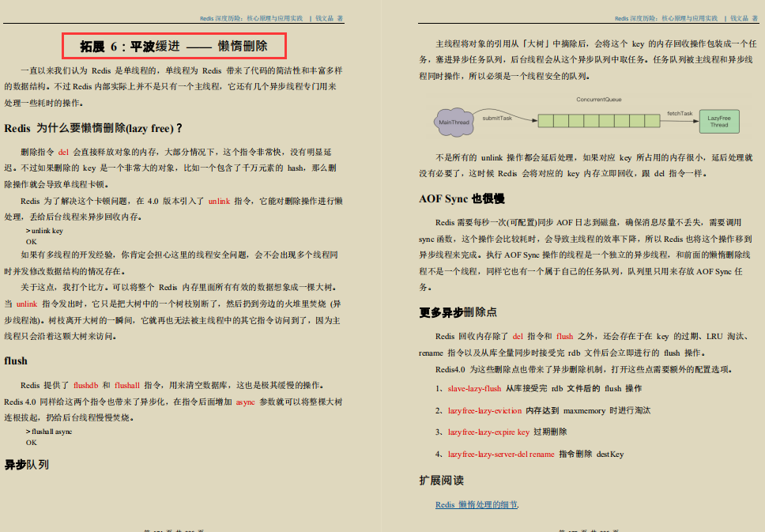The image size is (765, 532).
Task: Click the right page header author '钱文品 著'
Action: coord(744,18)
